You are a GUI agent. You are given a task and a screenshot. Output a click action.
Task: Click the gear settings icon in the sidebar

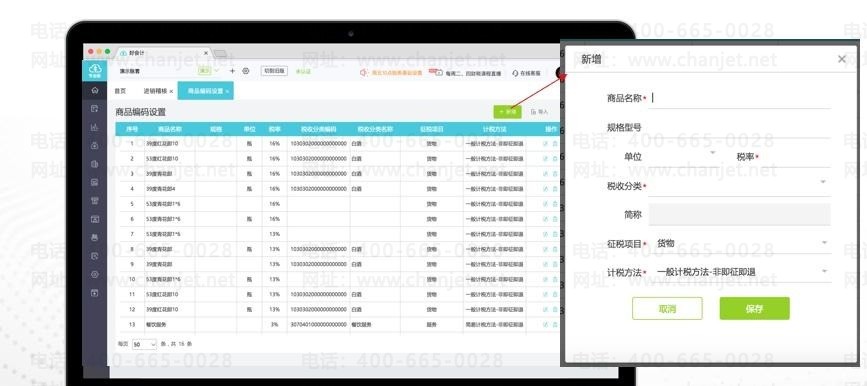click(95, 274)
